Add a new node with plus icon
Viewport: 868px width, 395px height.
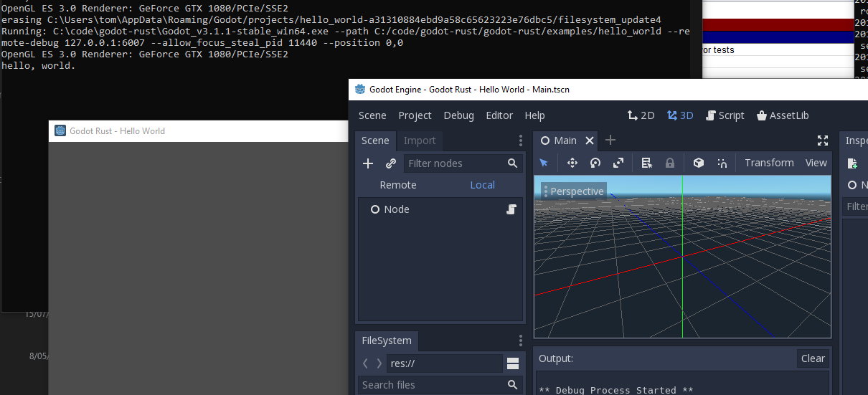pyautogui.click(x=368, y=163)
